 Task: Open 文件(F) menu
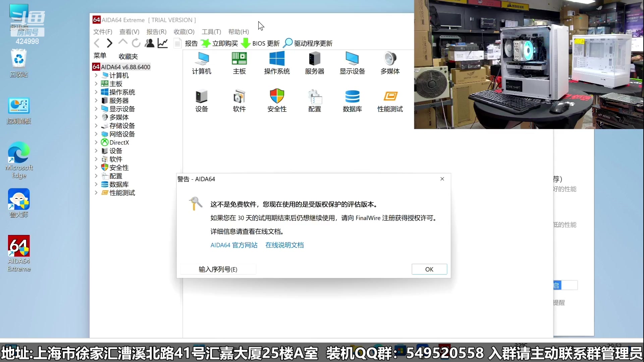tap(103, 32)
